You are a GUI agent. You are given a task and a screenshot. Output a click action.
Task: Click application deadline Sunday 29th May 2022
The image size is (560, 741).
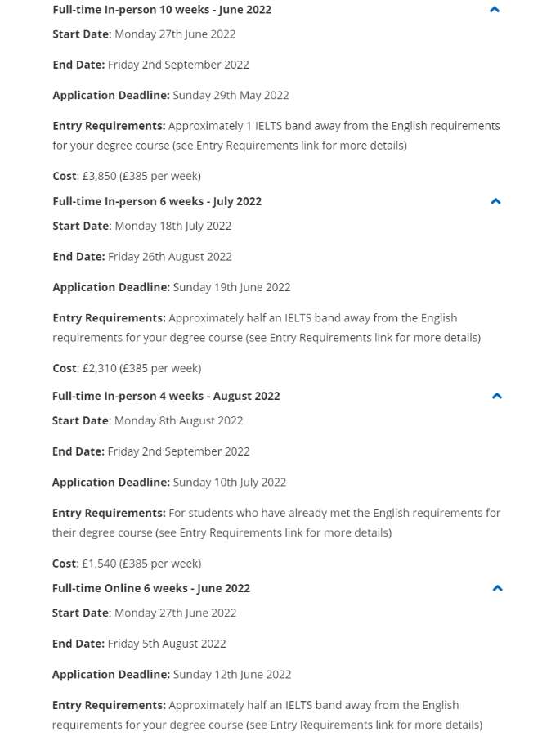coord(231,96)
